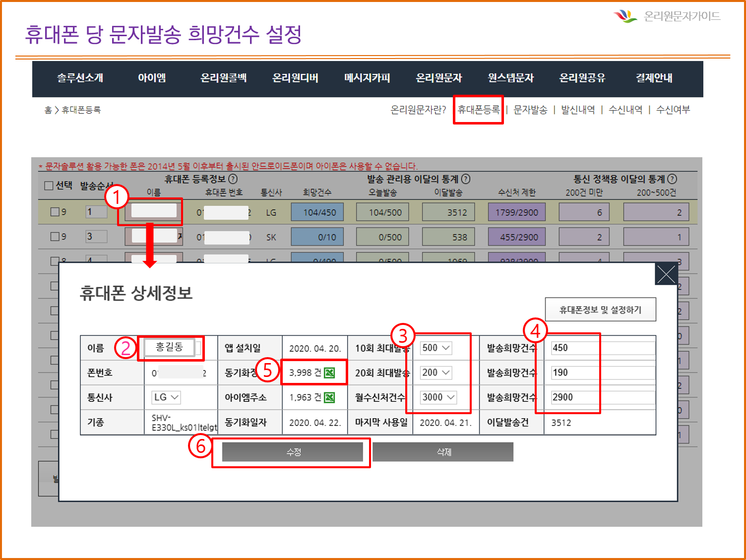Check the checkbox on the LG phone row
Screen dimensions: 746x560
coord(55,212)
